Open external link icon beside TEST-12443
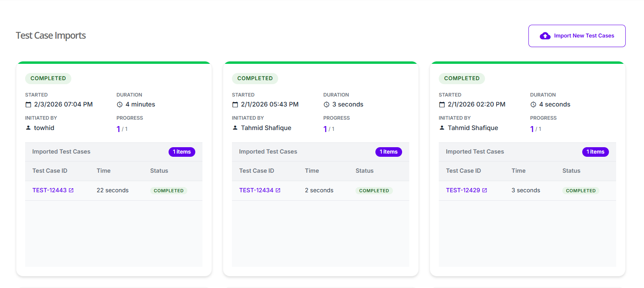 (x=71, y=190)
